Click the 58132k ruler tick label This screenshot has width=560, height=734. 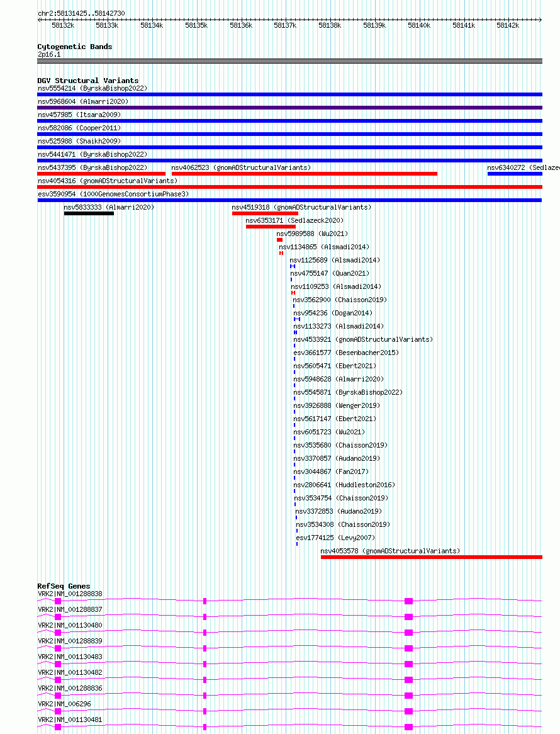(x=63, y=25)
